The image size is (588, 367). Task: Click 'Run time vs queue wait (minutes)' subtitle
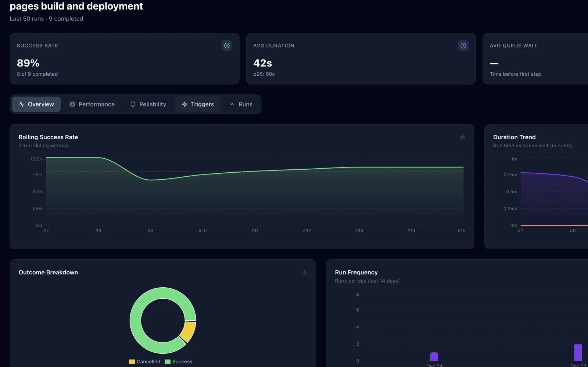pos(533,146)
